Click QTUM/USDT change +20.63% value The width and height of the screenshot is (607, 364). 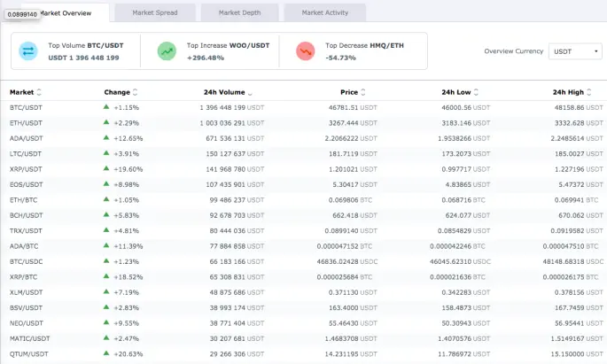tap(128, 354)
